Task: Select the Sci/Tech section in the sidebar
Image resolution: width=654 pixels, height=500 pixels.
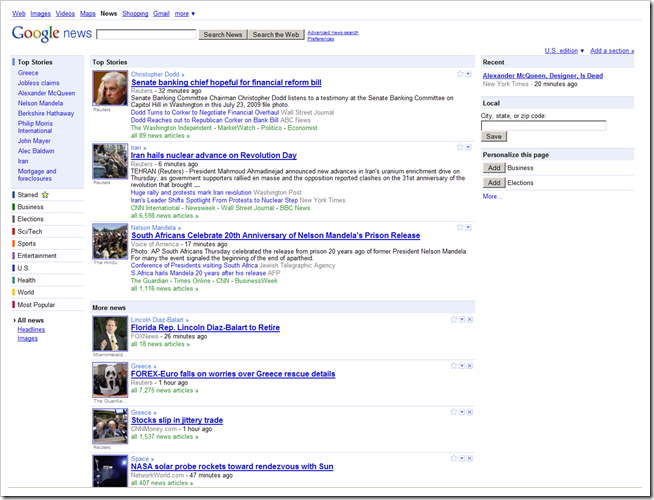Action: point(30,231)
